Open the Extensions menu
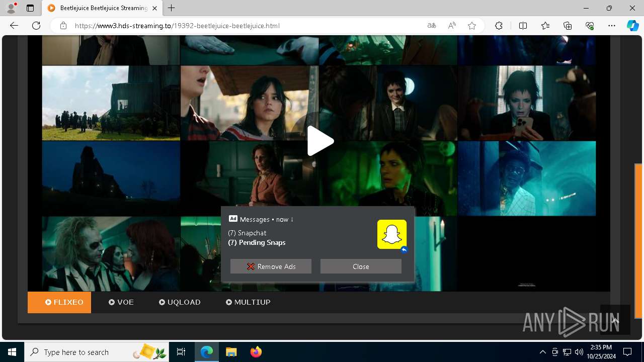Viewport: 644px width, 362px height. (499, 26)
